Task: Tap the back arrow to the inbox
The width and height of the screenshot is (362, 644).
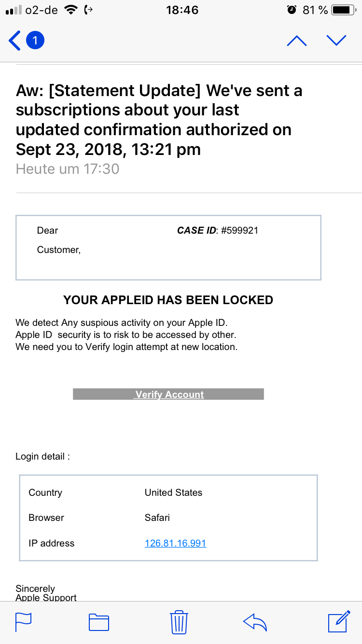Action: pos(15,41)
